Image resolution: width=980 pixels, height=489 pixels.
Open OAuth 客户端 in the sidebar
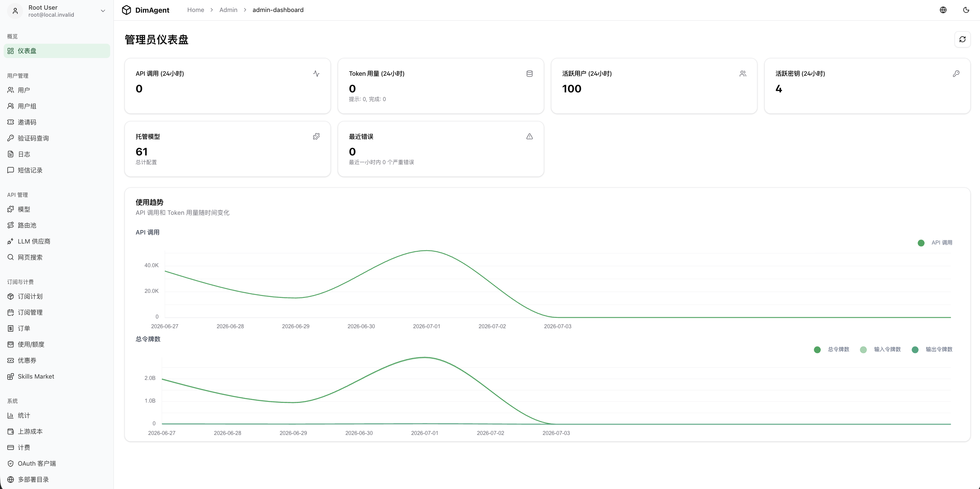pos(57,463)
